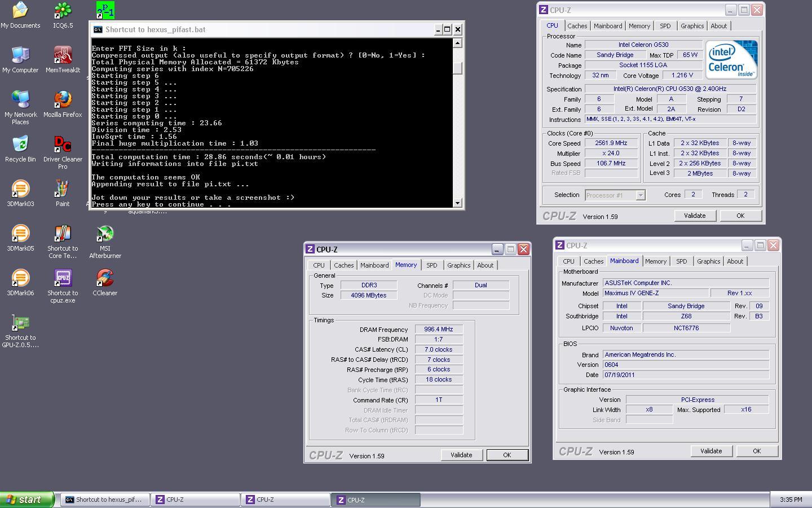Click motherboard model Maximus IV GENE-Z
812x508 pixels.
(655, 294)
